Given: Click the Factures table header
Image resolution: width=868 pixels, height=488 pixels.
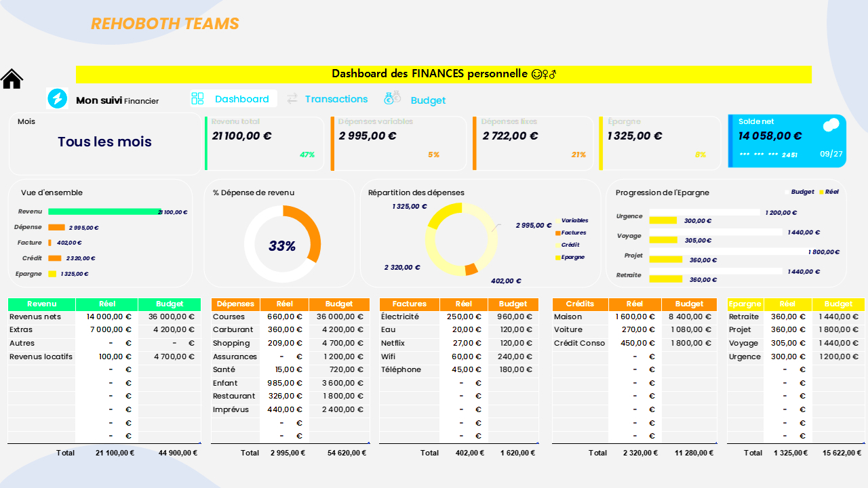Looking at the screenshot, I should click(x=410, y=304).
